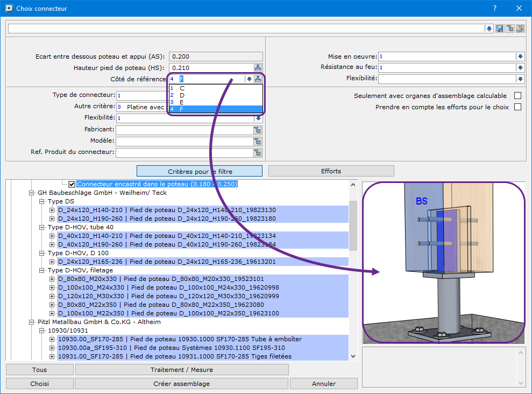Open the Résistance au feu dropdown
The image size is (532, 394).
[520, 68]
